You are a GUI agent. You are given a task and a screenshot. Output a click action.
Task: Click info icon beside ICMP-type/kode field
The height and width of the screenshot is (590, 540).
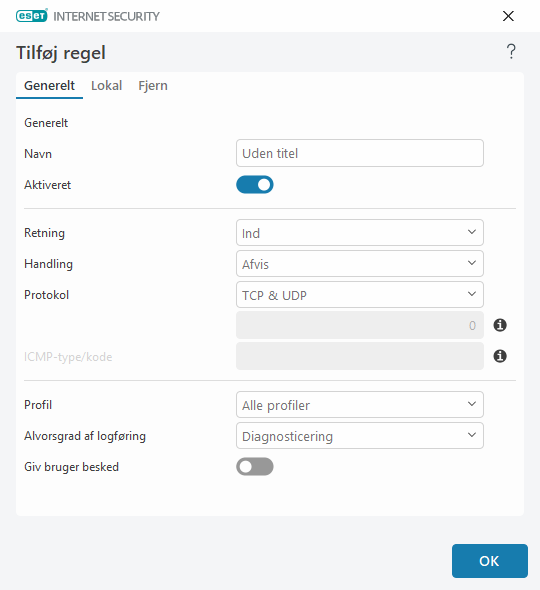(x=500, y=356)
